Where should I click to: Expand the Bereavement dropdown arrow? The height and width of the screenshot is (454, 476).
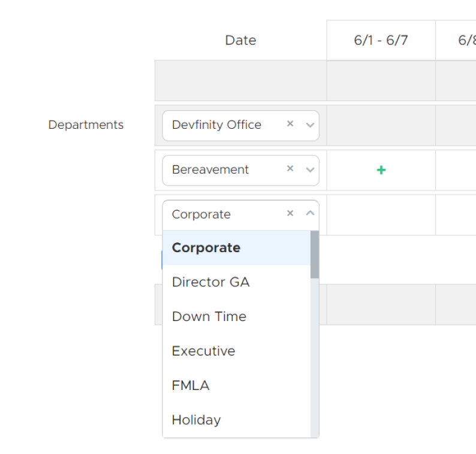coord(310,170)
